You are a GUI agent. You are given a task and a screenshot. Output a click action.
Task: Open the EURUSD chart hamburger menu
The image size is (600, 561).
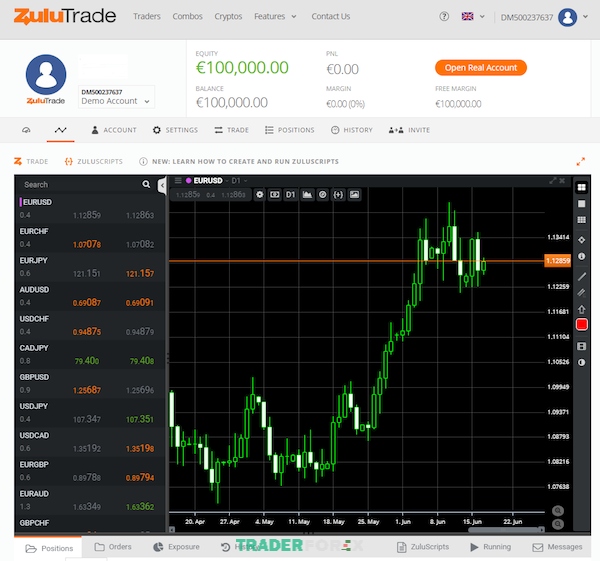pos(178,180)
